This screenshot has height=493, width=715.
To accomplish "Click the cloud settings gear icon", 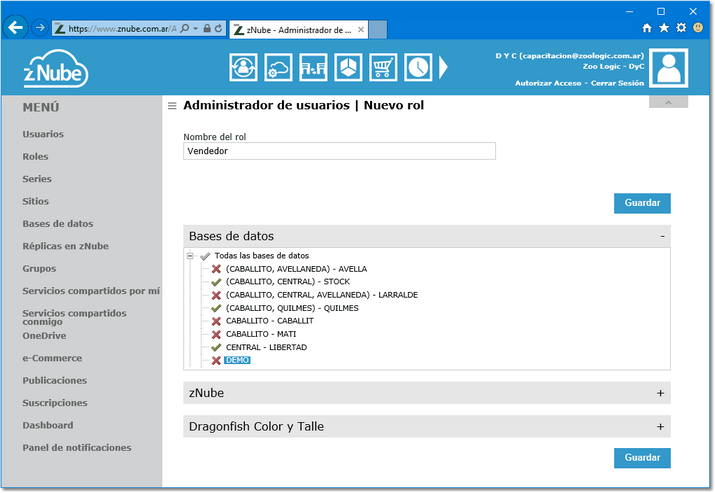I will coord(278,67).
